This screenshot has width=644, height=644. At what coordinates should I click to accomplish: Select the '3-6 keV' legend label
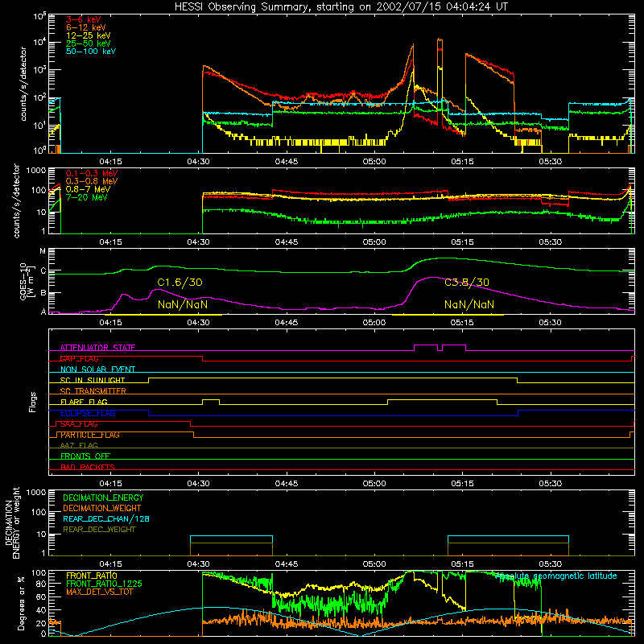pyautogui.click(x=83, y=19)
